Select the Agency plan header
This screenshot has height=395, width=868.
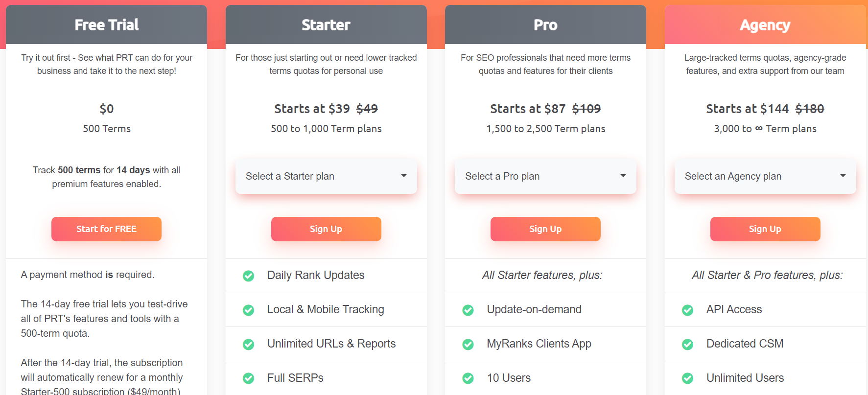click(765, 25)
